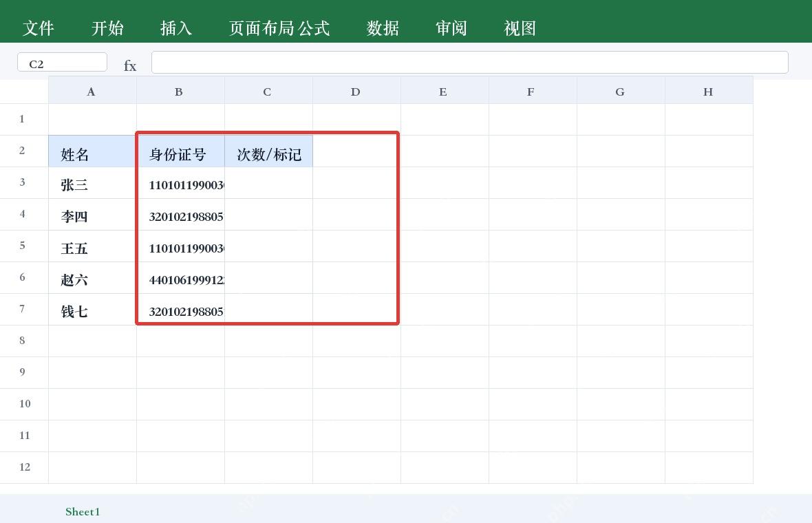Click the 姓名 header cell
Screen dimensions: 812x523
(x=92, y=151)
